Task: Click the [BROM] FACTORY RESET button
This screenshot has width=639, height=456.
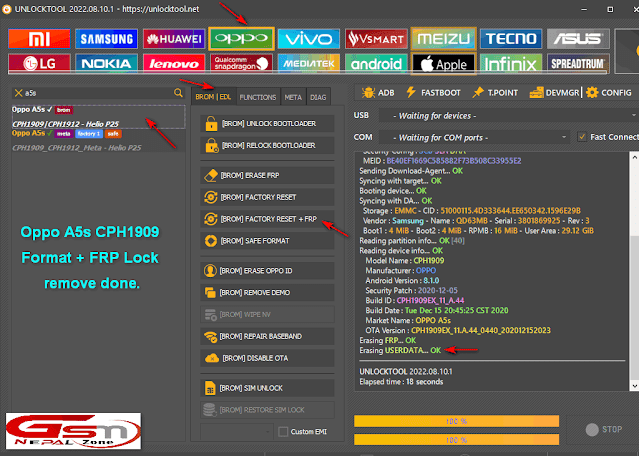Action: coord(267,197)
